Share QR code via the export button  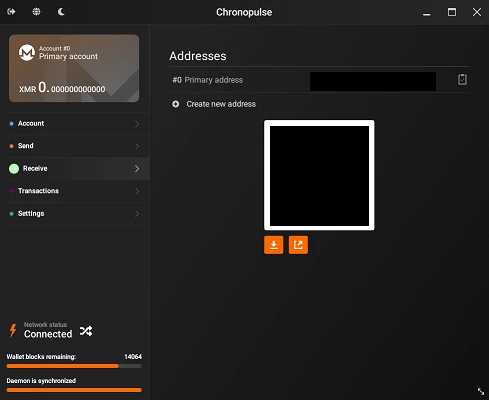pos(298,245)
